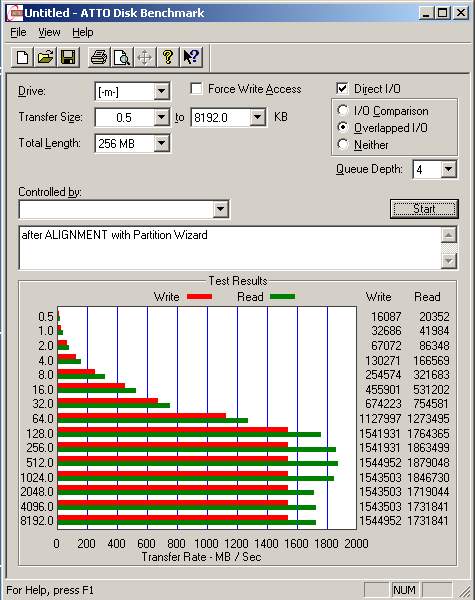
Task: Minimize the ATTO Disk Benchmark window
Action: coord(426,13)
